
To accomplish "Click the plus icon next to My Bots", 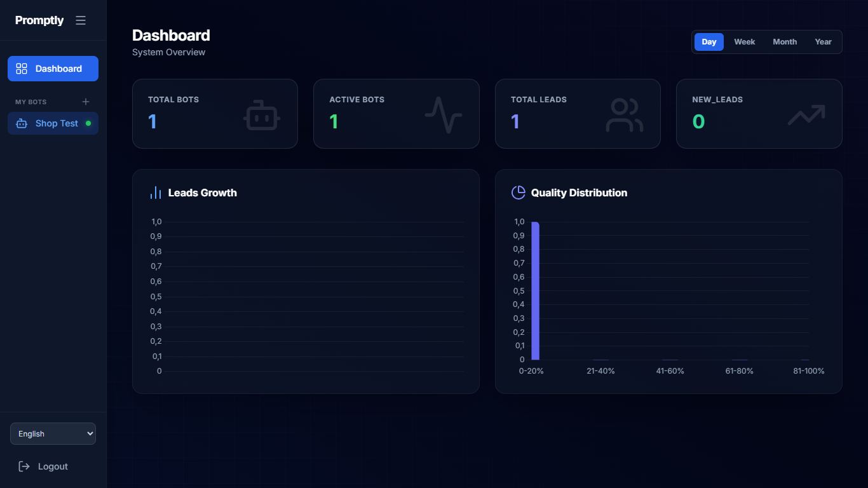I will click(86, 102).
